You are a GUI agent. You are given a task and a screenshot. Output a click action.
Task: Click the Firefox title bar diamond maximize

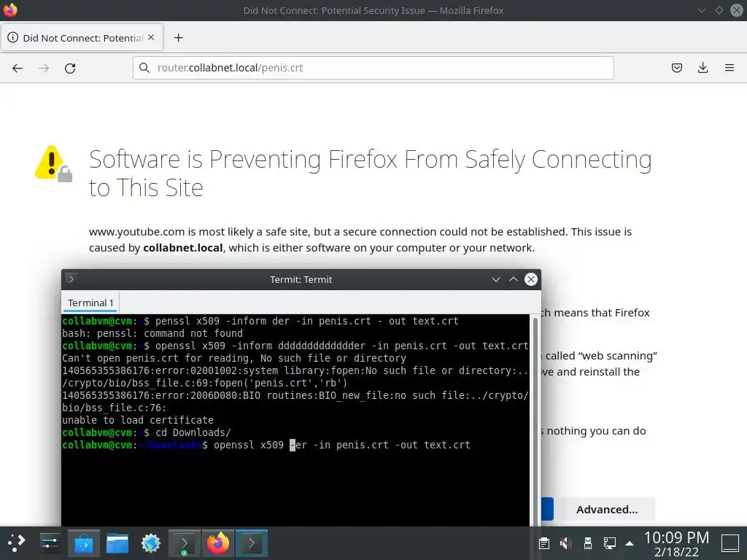719,10
